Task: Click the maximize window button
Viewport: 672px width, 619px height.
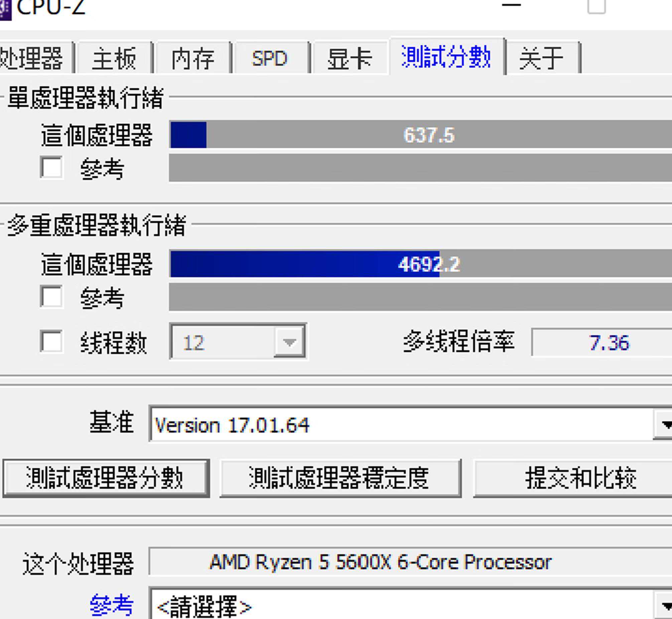Action: click(596, 6)
